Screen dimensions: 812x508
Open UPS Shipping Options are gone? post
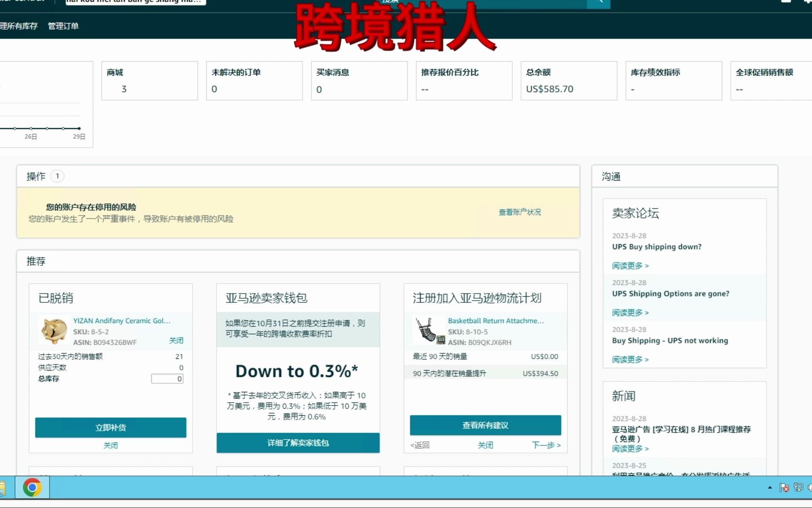(671, 294)
